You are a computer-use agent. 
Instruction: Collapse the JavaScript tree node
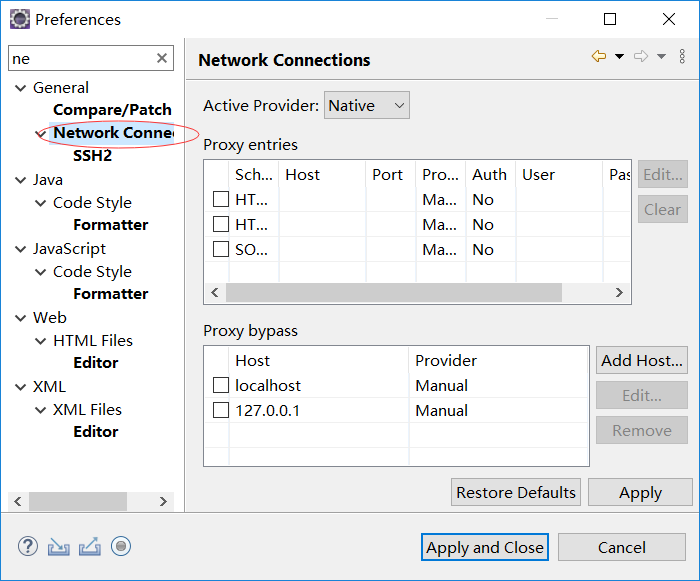[20, 249]
